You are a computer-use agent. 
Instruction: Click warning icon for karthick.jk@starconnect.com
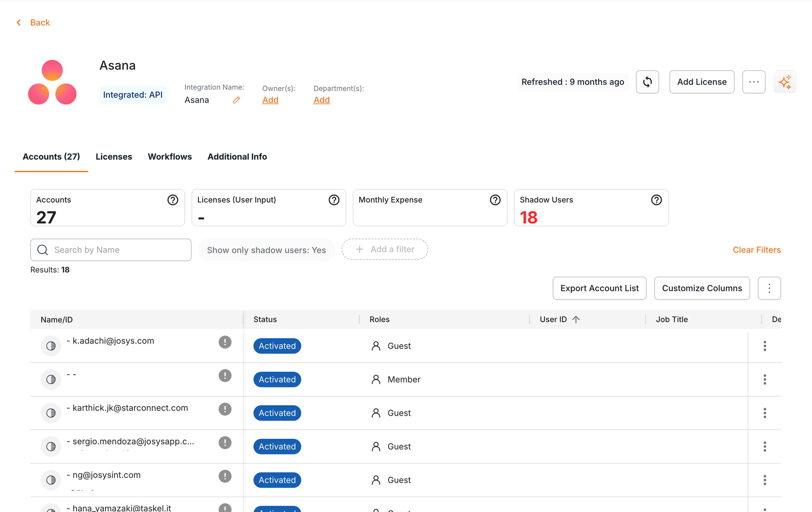[225, 409]
